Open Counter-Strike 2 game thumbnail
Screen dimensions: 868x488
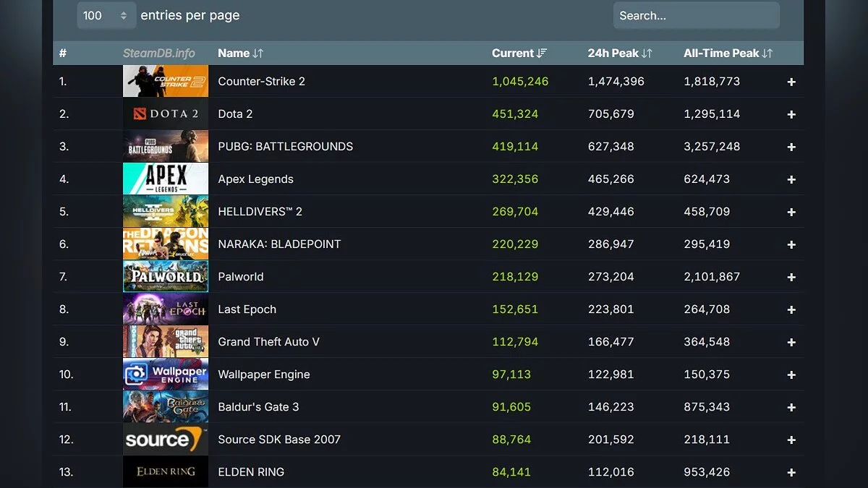(166, 81)
